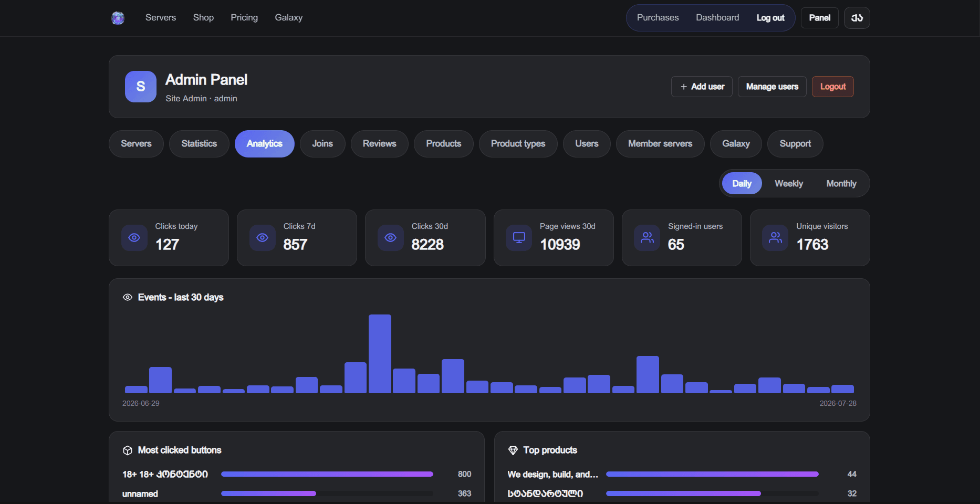
Task: Select the Daily period option
Action: tap(742, 183)
